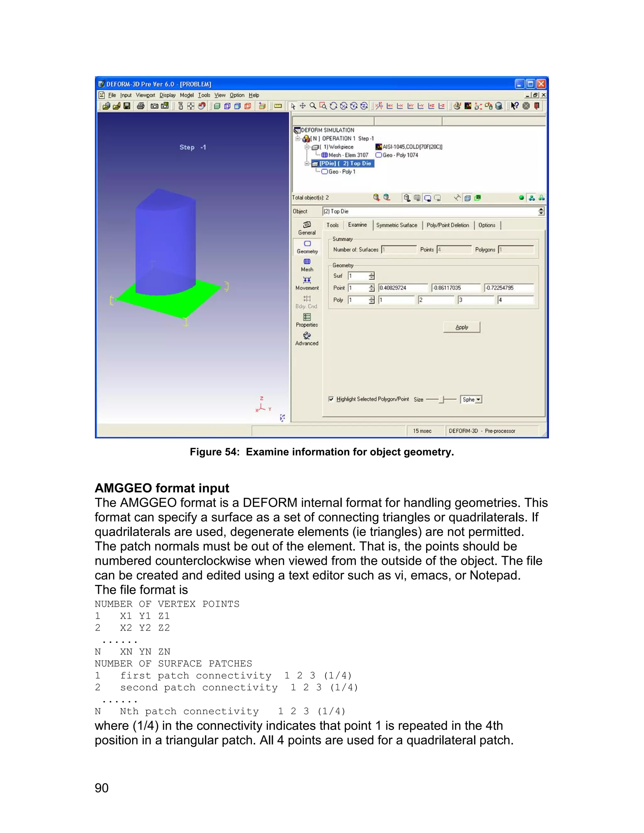Click the Save toolbar icon

point(127,106)
